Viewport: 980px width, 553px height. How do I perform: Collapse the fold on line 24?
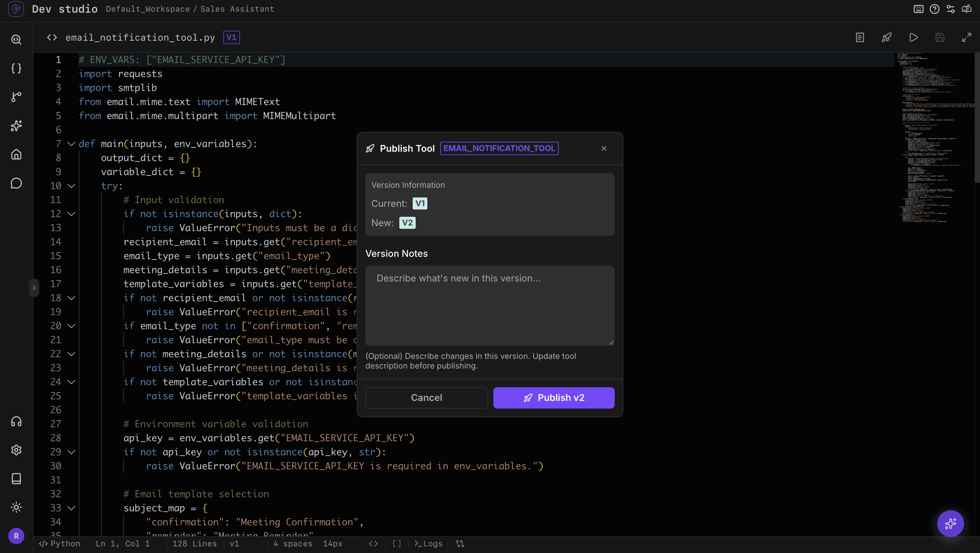[71, 382]
